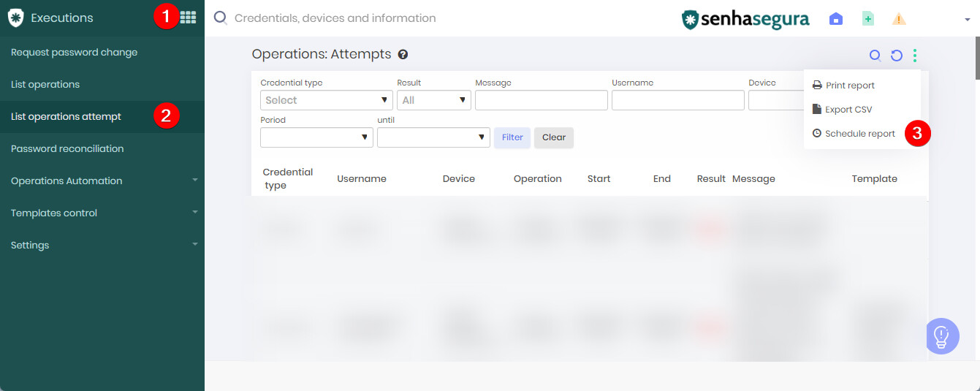980x391 pixels.
Task: Sort by Username column header
Action: coord(362,179)
